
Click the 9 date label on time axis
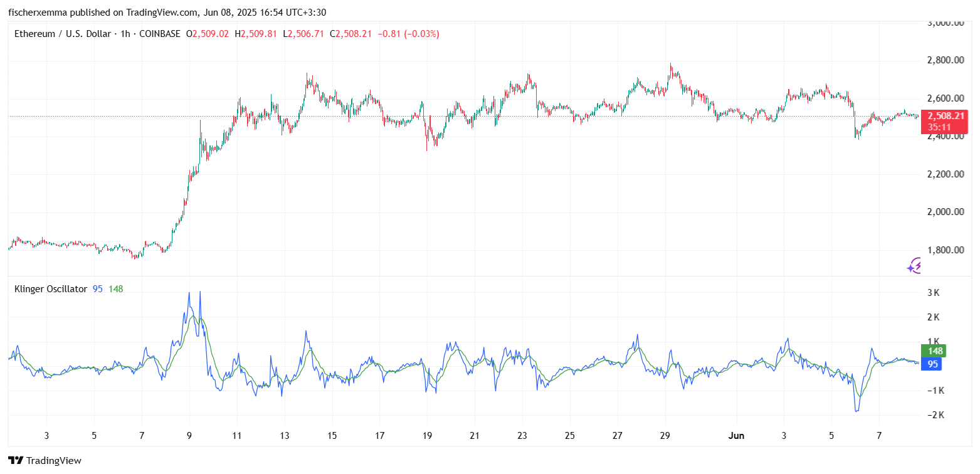[x=189, y=435]
